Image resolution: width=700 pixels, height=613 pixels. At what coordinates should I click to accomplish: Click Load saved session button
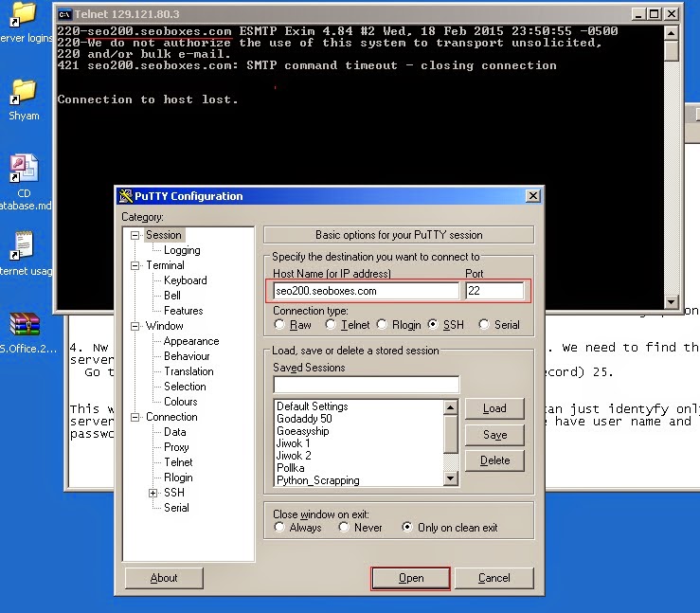[494, 408]
